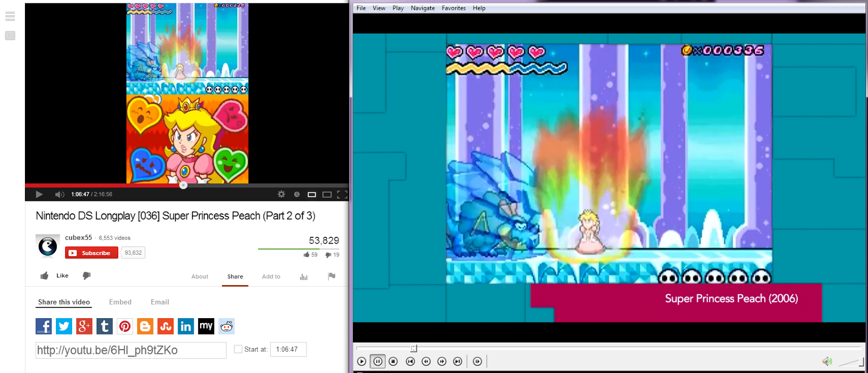
Task: Select the Share tab
Action: (x=235, y=276)
